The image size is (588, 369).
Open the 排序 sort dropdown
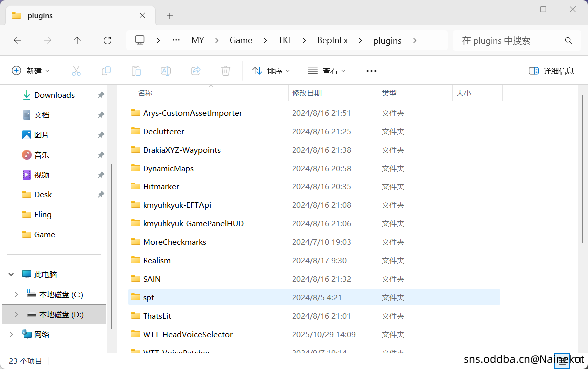[271, 71]
